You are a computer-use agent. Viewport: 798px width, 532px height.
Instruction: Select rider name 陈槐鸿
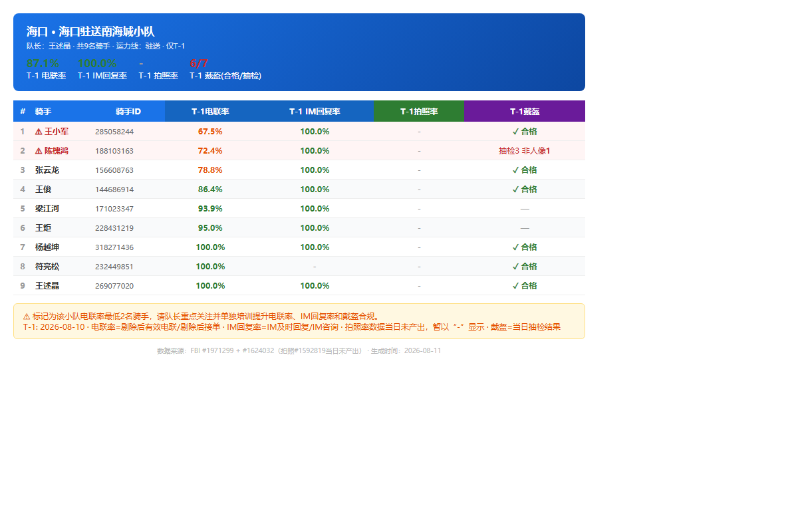(x=57, y=151)
